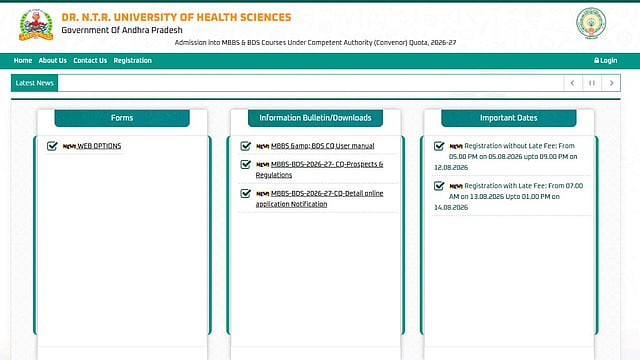
Task: Open the Home menu item
Action: point(23,60)
